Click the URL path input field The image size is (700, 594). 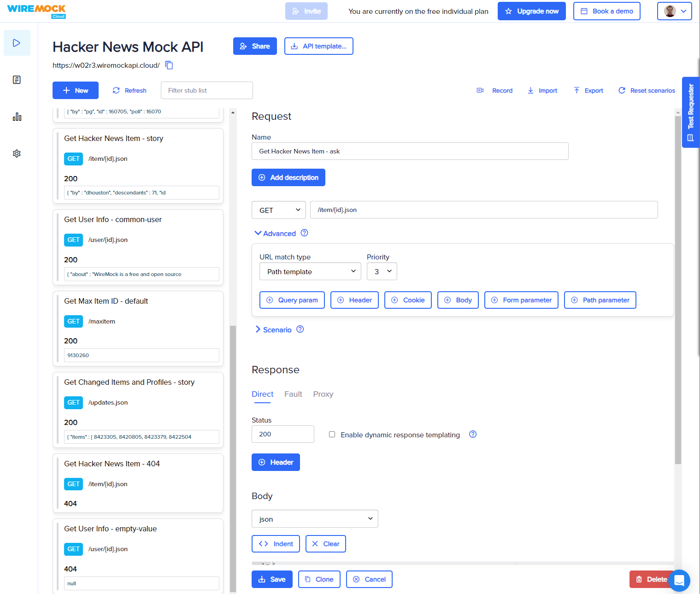click(484, 210)
